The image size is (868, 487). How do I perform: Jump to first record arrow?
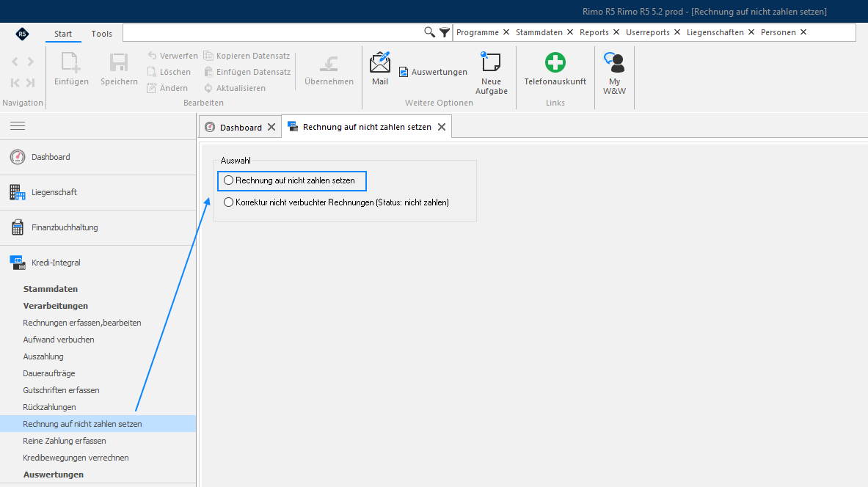coord(15,83)
